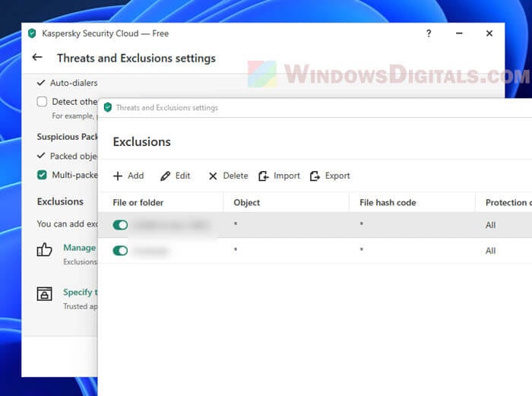The image size is (532, 396).
Task: Click the File hash asterisk in second row
Action: pos(362,249)
